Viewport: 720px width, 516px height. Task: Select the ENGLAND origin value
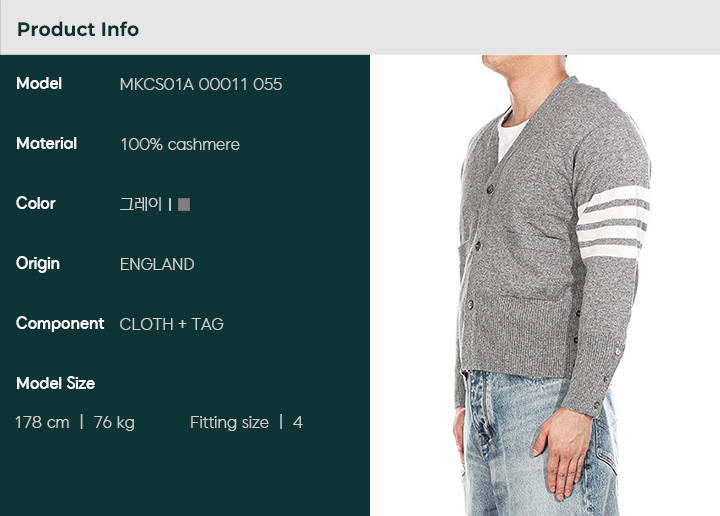157,264
